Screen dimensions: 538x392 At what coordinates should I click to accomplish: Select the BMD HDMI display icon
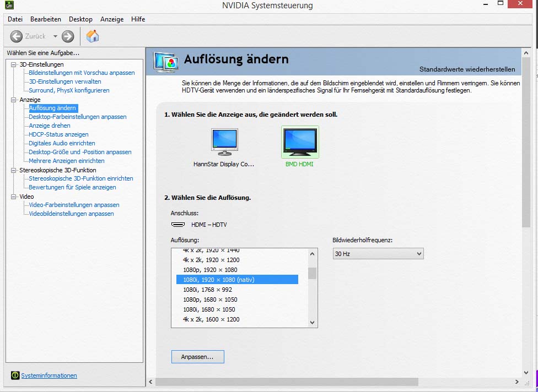click(300, 141)
